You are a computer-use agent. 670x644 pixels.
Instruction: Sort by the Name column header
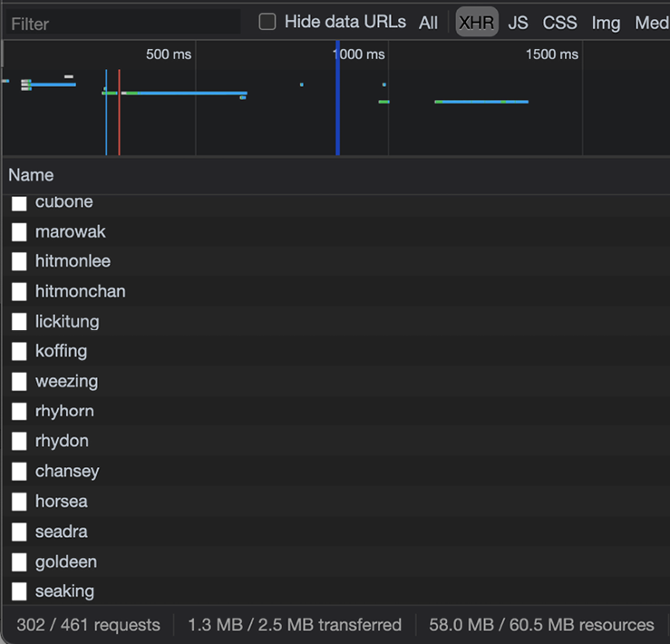pos(31,175)
